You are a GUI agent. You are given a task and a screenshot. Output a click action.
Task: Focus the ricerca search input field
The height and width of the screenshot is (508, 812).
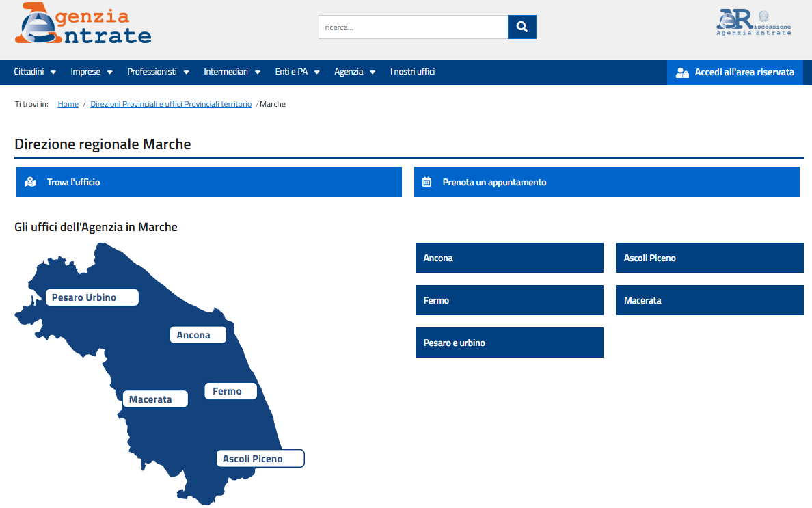point(413,27)
